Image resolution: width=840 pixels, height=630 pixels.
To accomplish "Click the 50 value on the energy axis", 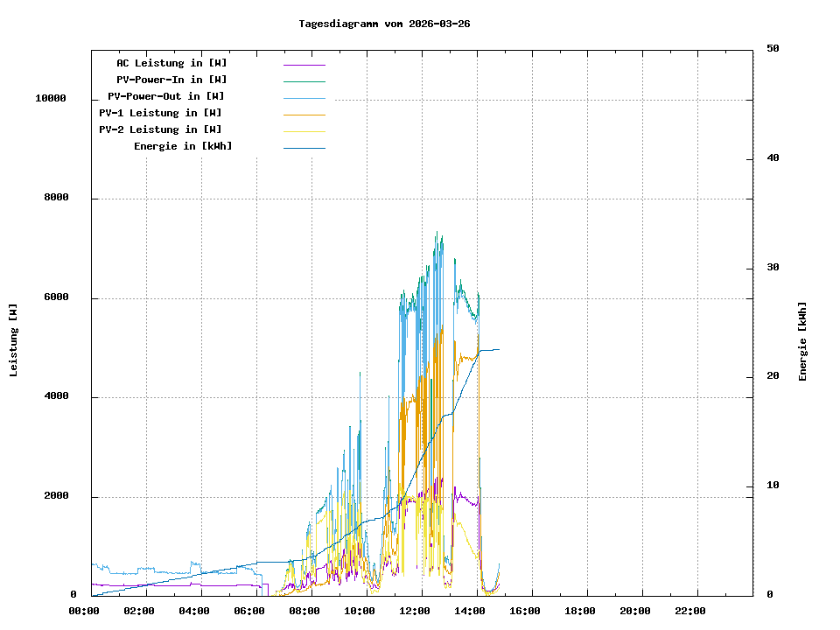I will [773, 49].
